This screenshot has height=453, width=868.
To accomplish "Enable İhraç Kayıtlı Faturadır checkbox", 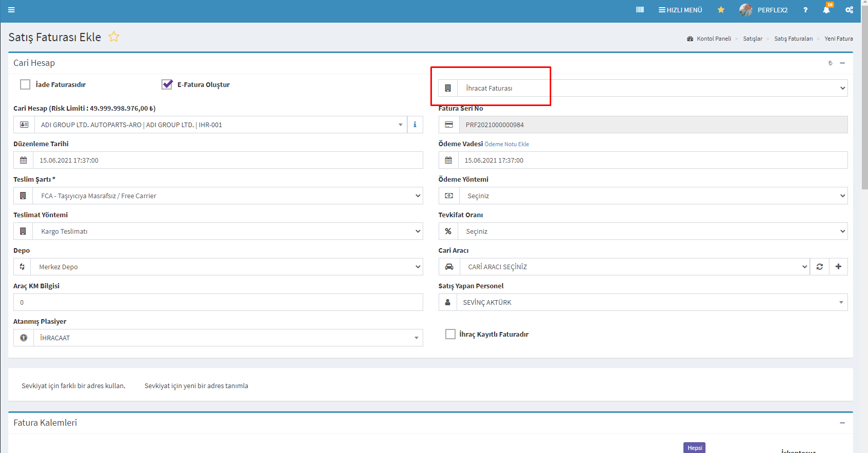I will 450,334.
